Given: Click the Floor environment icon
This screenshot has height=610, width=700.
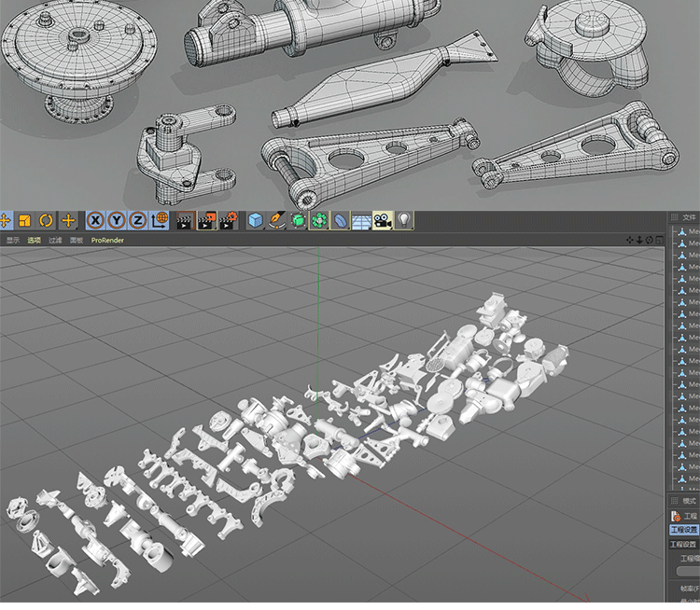Looking at the screenshot, I should point(361,221).
